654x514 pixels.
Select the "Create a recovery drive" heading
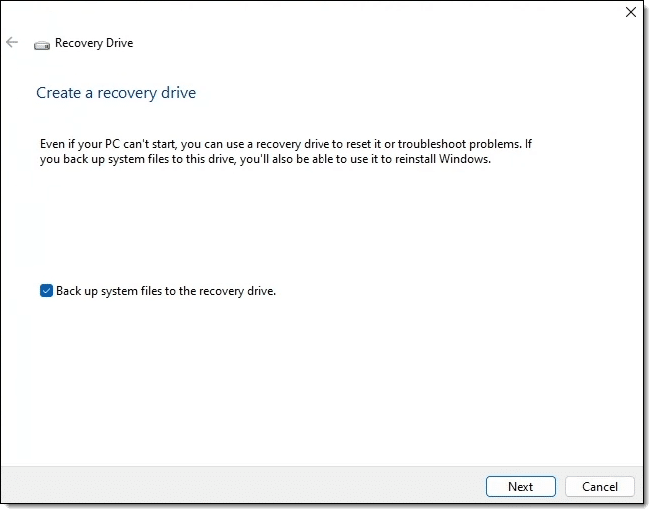[116, 93]
